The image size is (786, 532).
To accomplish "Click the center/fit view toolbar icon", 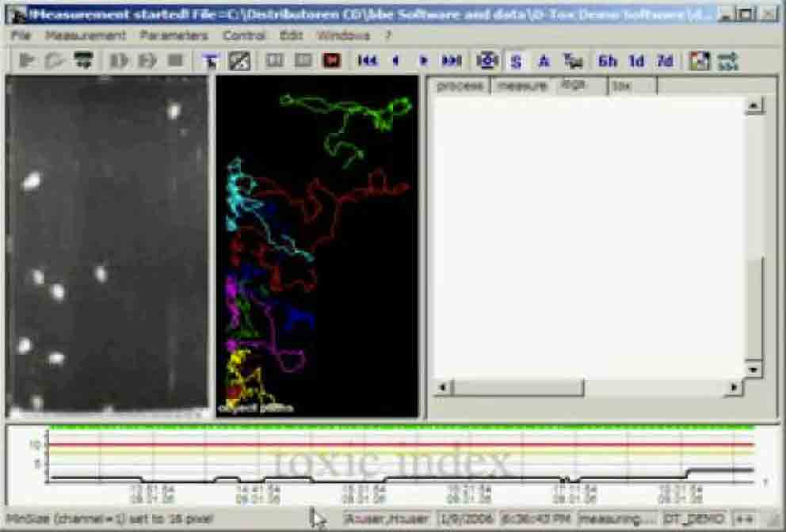I will coord(486,61).
